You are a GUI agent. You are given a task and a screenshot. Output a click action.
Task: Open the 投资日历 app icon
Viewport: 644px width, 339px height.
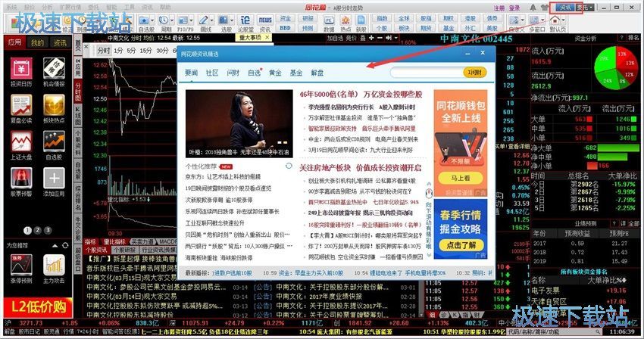click(21, 69)
